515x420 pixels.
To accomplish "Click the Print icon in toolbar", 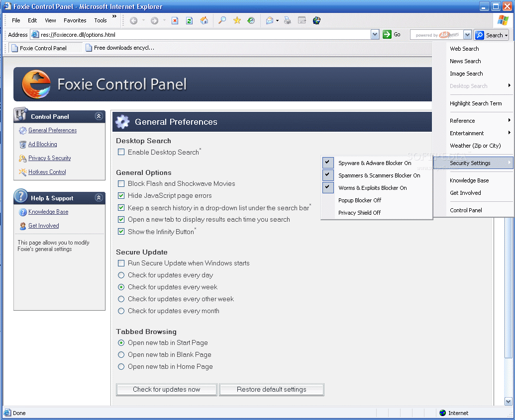I will pyautogui.click(x=288, y=20).
